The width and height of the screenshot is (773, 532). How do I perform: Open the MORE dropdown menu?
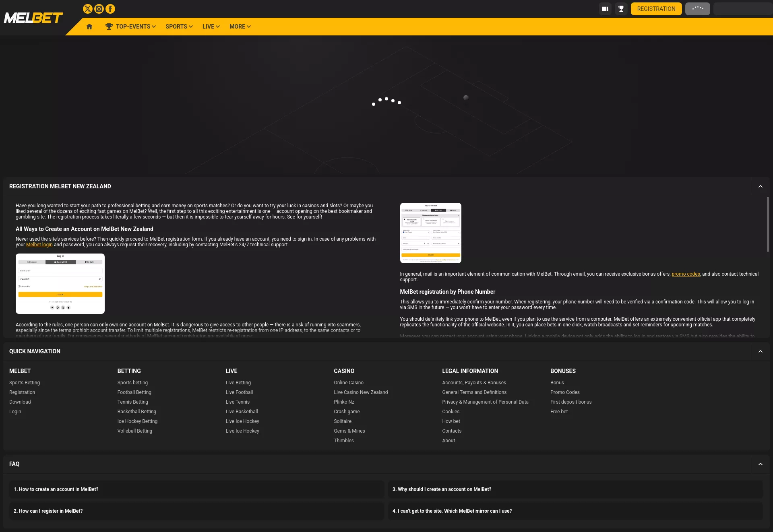pyautogui.click(x=240, y=27)
